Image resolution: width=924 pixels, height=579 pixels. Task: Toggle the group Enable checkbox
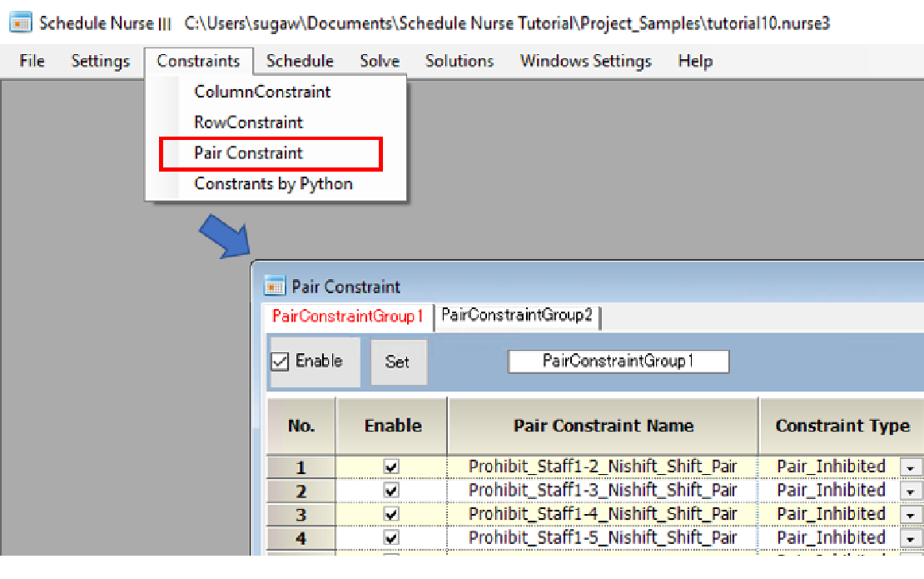pos(280,362)
